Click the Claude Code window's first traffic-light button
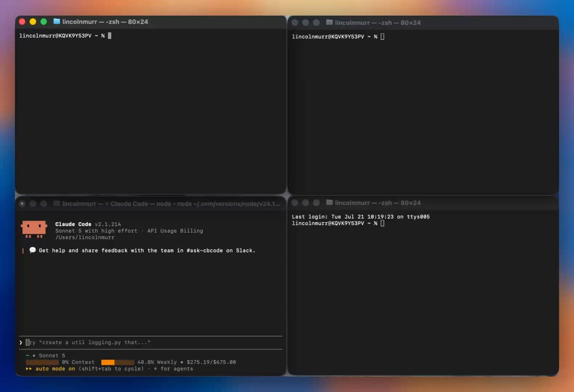574x392 pixels. coord(22,204)
